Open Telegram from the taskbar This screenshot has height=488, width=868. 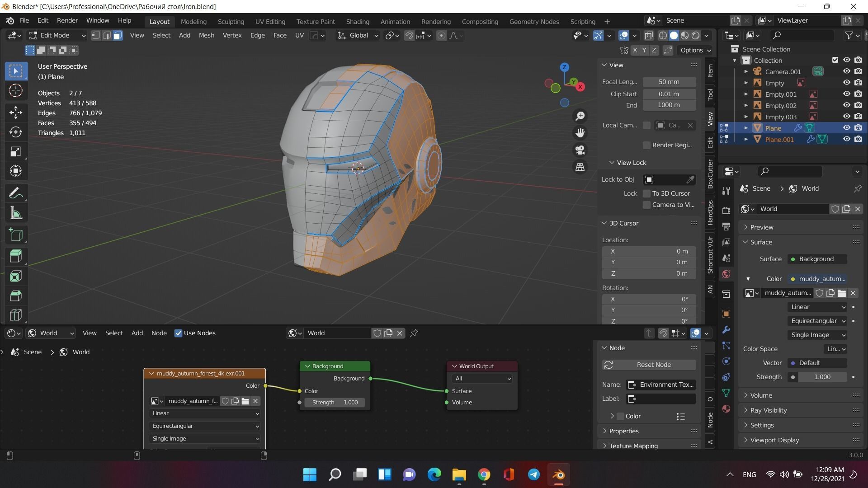point(533,474)
